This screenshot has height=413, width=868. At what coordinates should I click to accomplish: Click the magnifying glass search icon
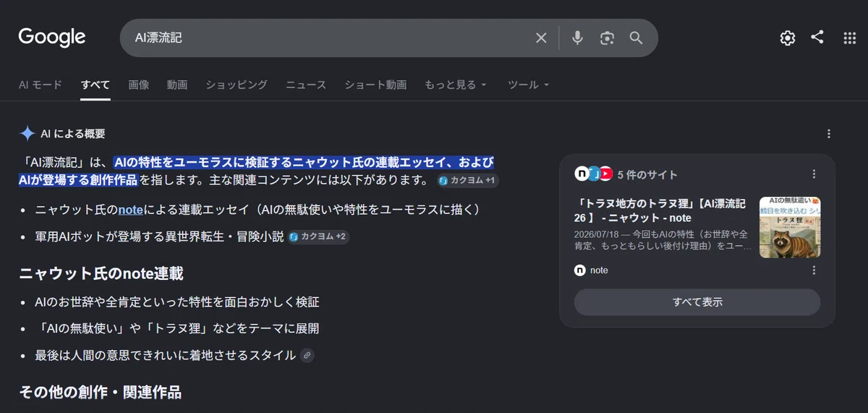click(x=637, y=38)
